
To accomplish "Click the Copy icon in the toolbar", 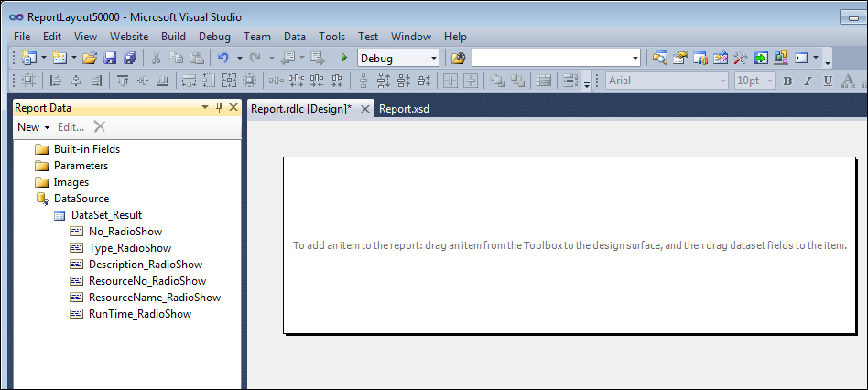I will pos(176,58).
